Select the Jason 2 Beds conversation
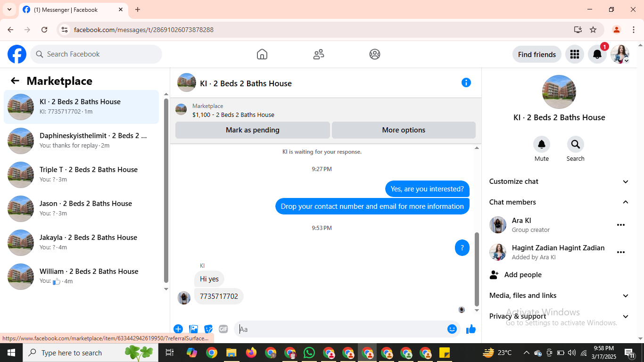 tap(81, 208)
